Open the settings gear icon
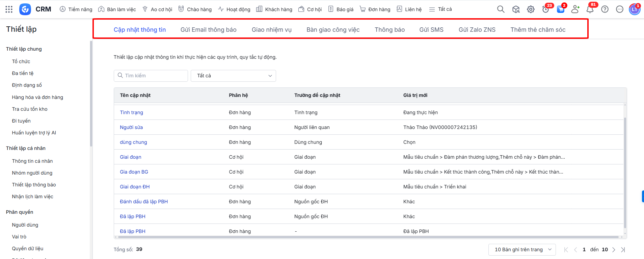Viewport: 644px width, 259px height. pos(531,9)
